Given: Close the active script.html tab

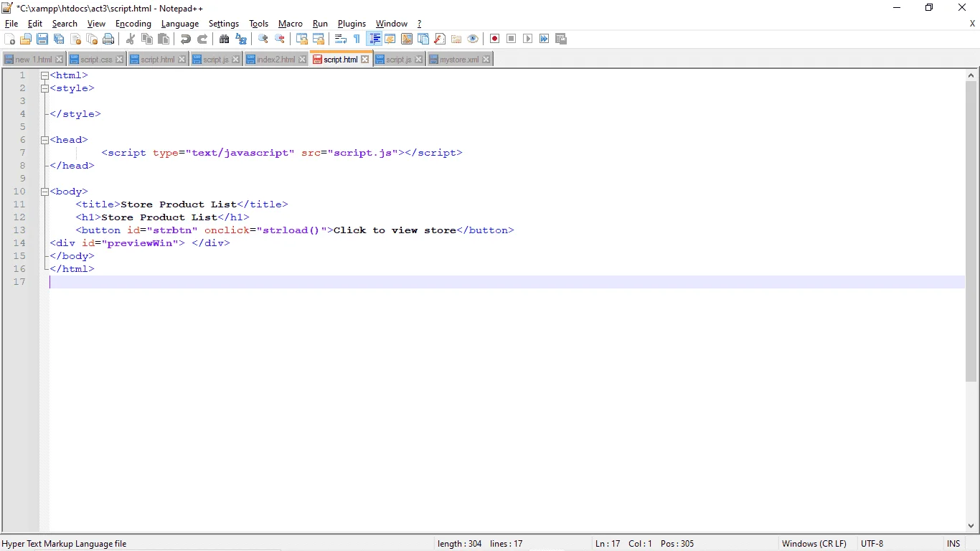Looking at the screenshot, I should 364,60.
